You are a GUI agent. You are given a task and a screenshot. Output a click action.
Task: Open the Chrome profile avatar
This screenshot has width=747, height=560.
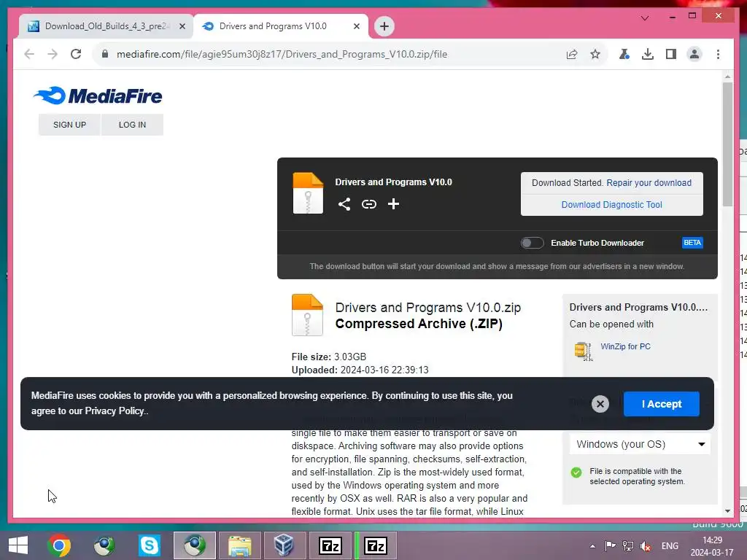(694, 54)
